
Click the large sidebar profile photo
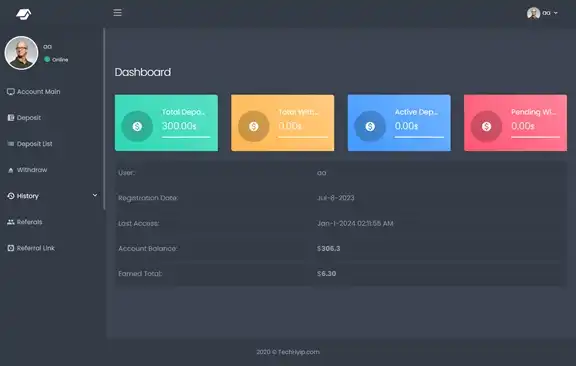coord(21,53)
